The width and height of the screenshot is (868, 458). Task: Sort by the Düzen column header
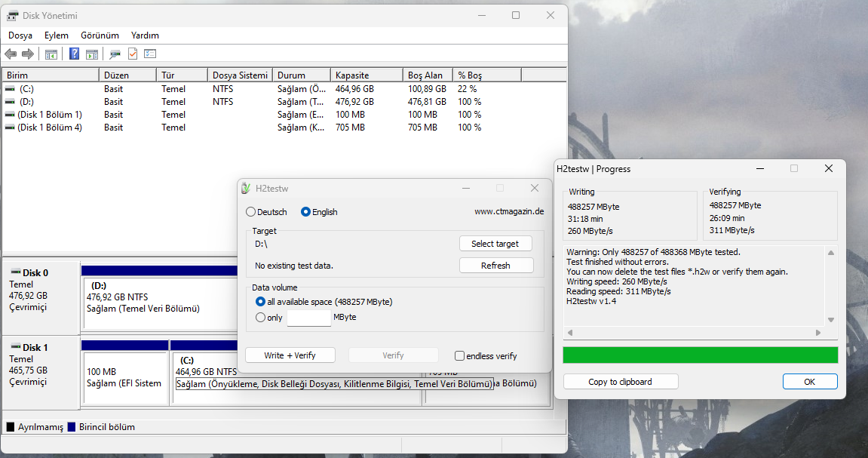[128, 75]
